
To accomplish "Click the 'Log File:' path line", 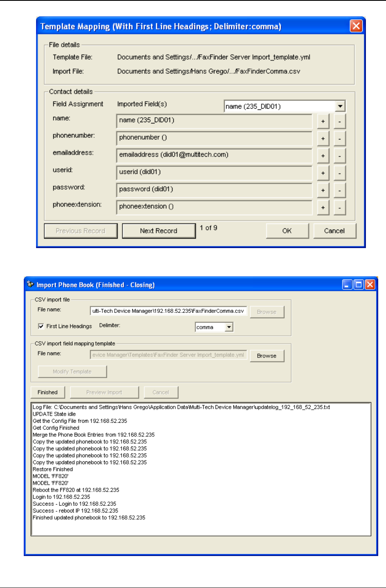I will tap(182, 407).
